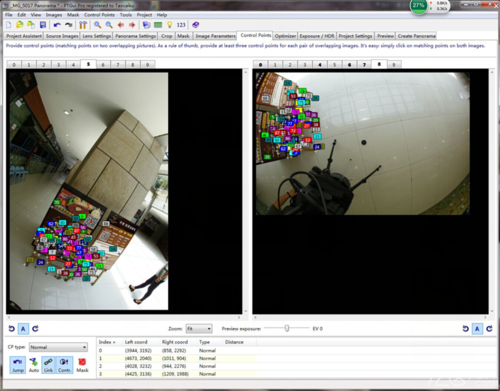The width and height of the screenshot is (500, 391).
Task: Open the Mask menu
Action: [73, 15]
